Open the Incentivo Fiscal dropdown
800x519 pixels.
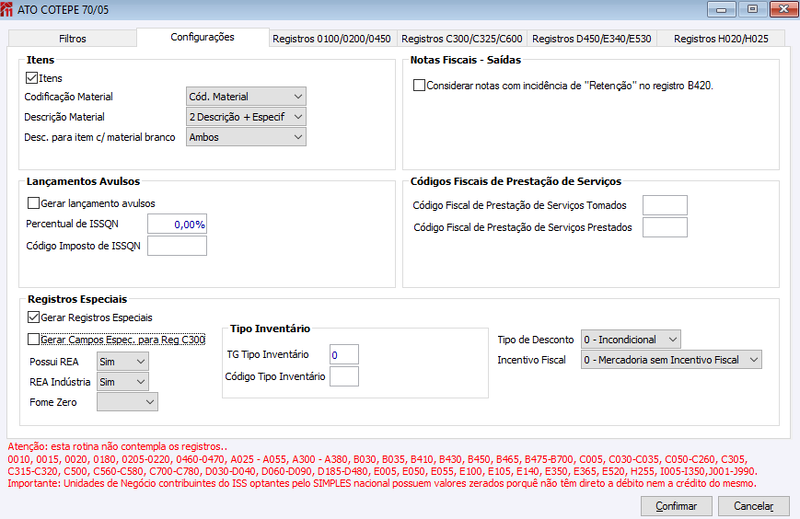671,360
